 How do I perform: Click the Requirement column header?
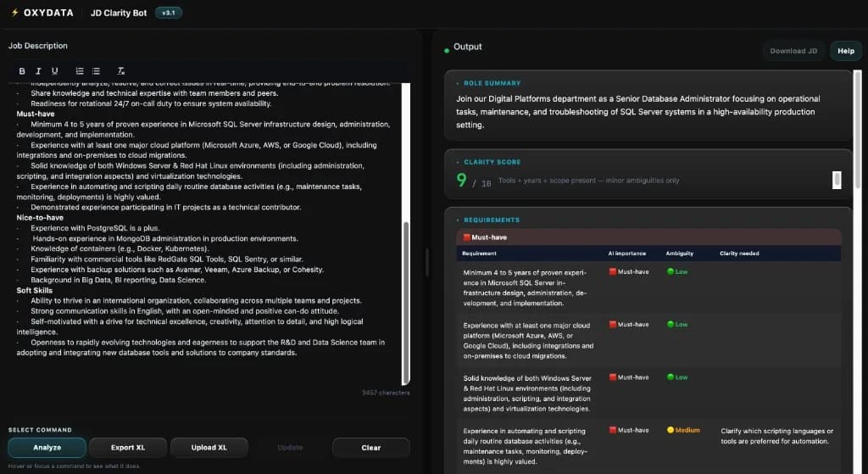(x=480, y=254)
